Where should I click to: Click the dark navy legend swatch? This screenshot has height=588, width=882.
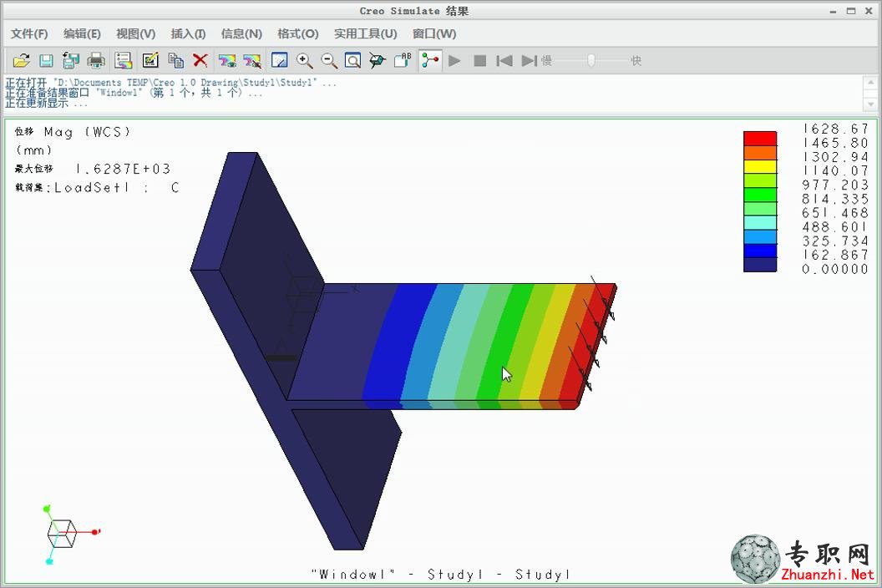tap(760, 265)
